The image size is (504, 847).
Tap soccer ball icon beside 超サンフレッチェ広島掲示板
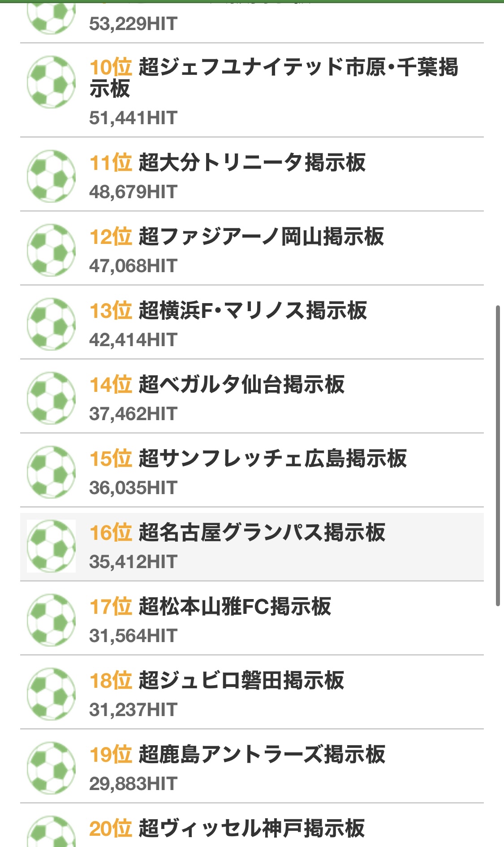[51, 472]
